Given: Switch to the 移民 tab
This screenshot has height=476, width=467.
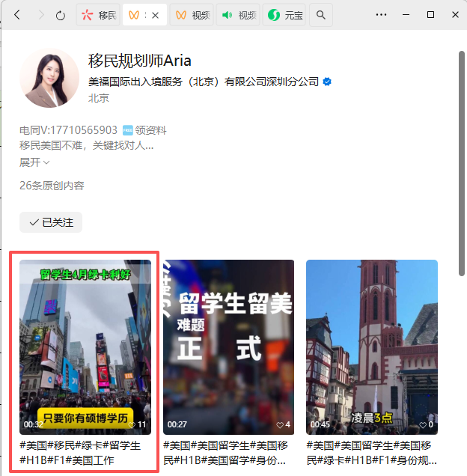Looking at the screenshot, I should [98, 14].
